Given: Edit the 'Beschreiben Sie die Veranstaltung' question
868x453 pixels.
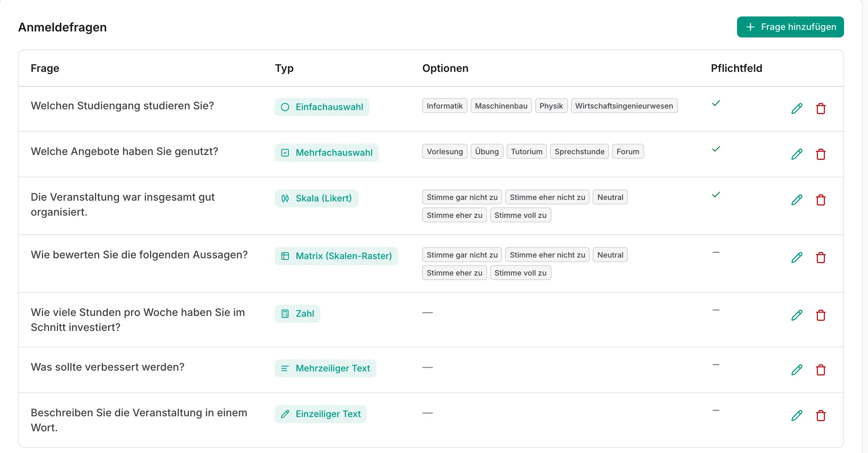Looking at the screenshot, I should pos(797,416).
